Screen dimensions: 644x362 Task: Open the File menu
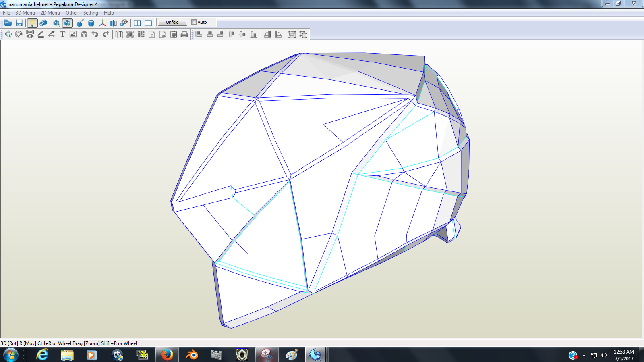click(6, 13)
